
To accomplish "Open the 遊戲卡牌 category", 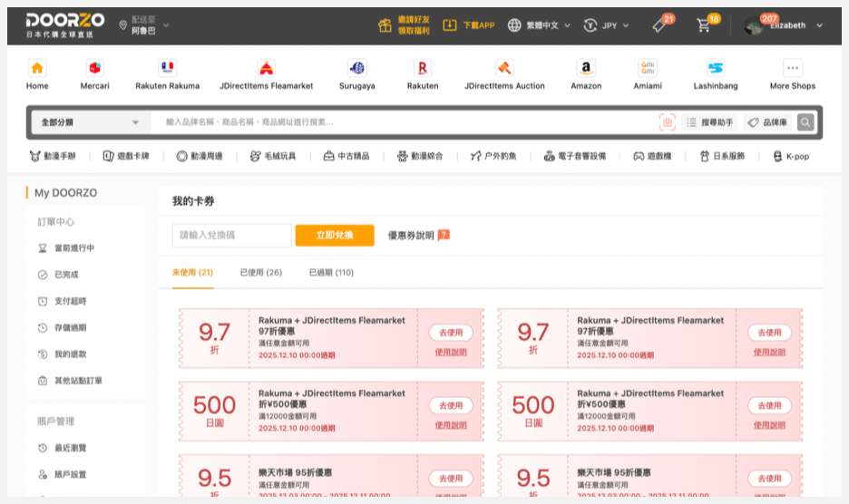I will [126, 156].
